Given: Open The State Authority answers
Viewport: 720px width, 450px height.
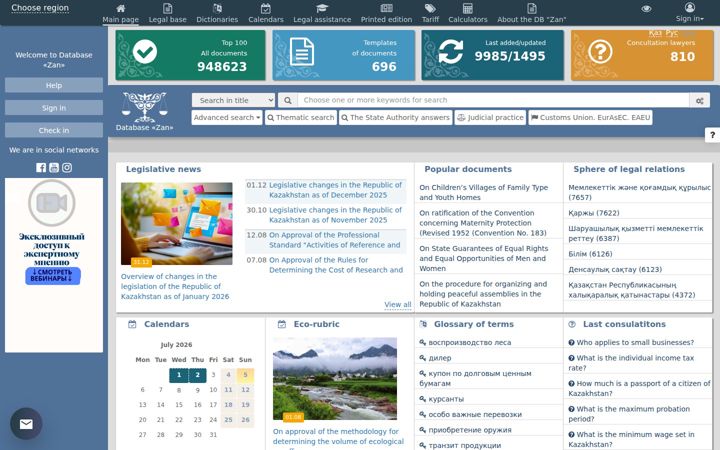Looking at the screenshot, I should [395, 118].
